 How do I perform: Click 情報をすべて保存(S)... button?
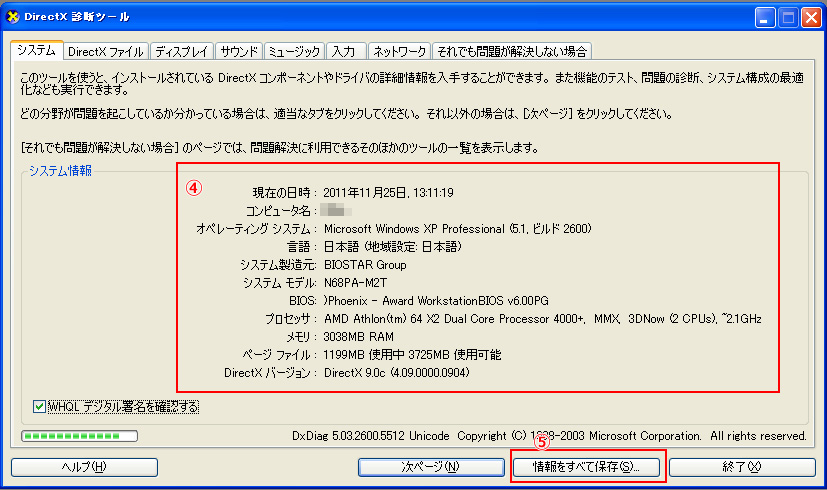coord(586,467)
